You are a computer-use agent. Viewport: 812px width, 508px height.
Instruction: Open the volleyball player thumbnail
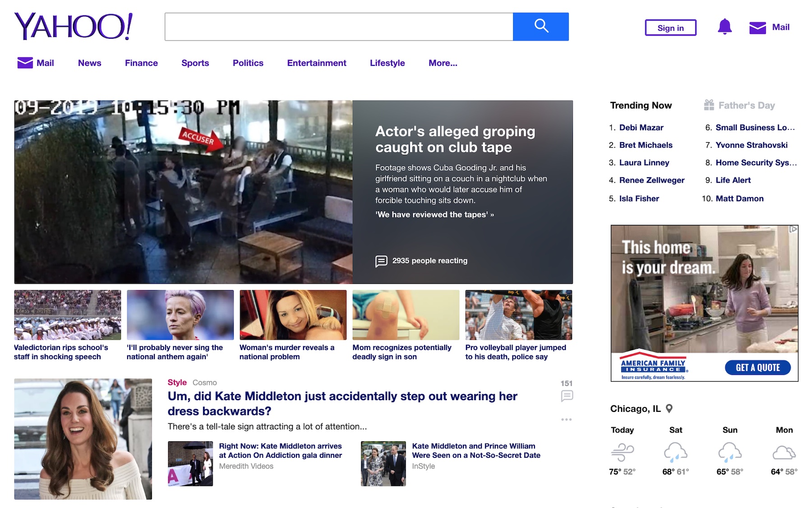pos(519,315)
